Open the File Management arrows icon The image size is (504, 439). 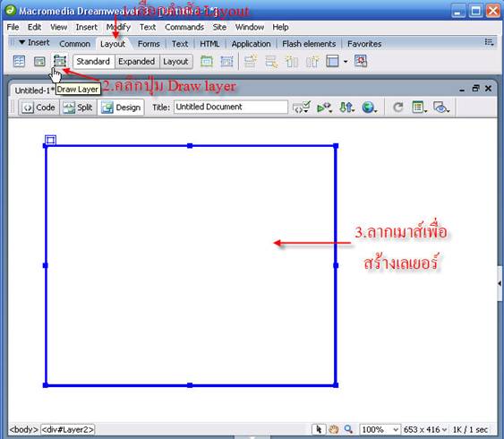click(346, 108)
